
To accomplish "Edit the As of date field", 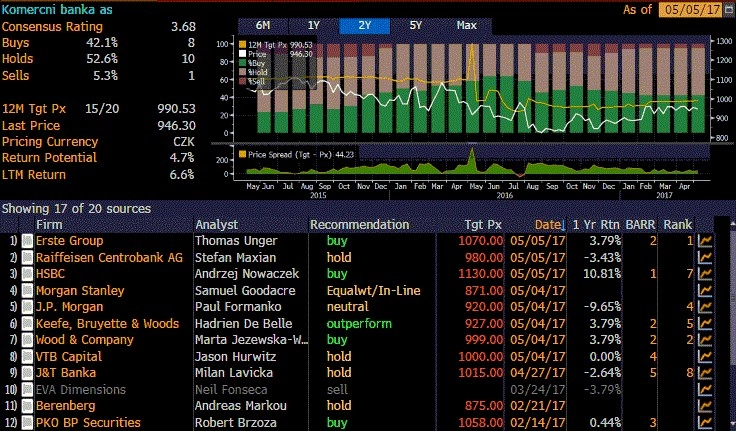I will [x=692, y=10].
